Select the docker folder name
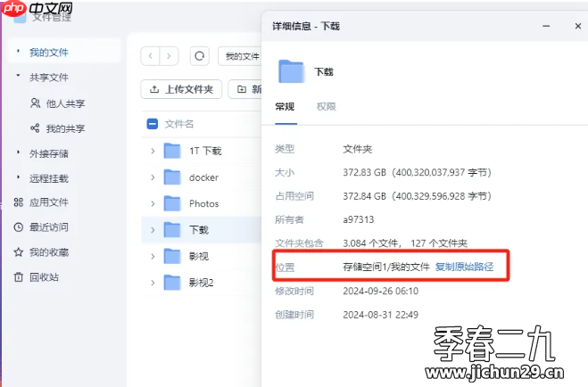Viewport: 588px width, 387px height. [x=203, y=177]
